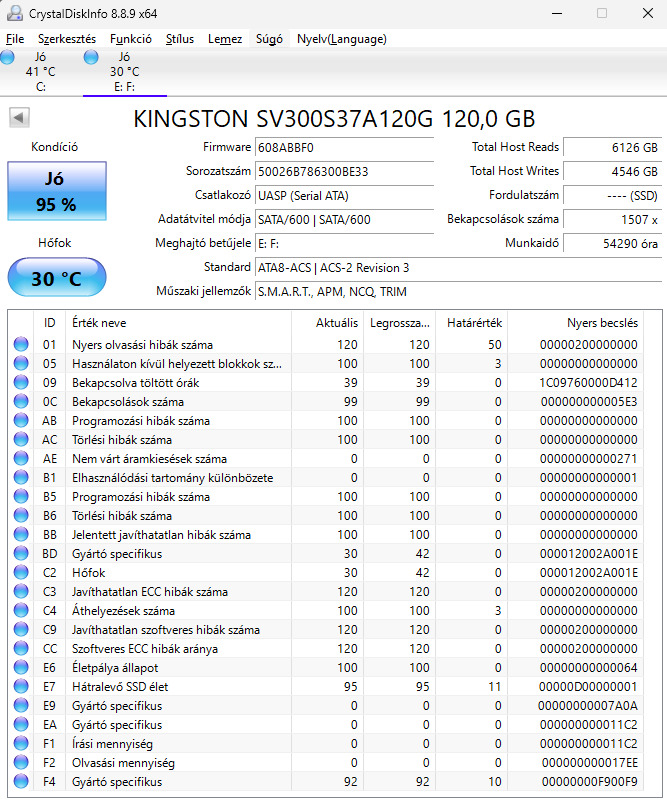The width and height of the screenshot is (667, 800).
Task: Open the Lemez menu
Action: coord(225,39)
